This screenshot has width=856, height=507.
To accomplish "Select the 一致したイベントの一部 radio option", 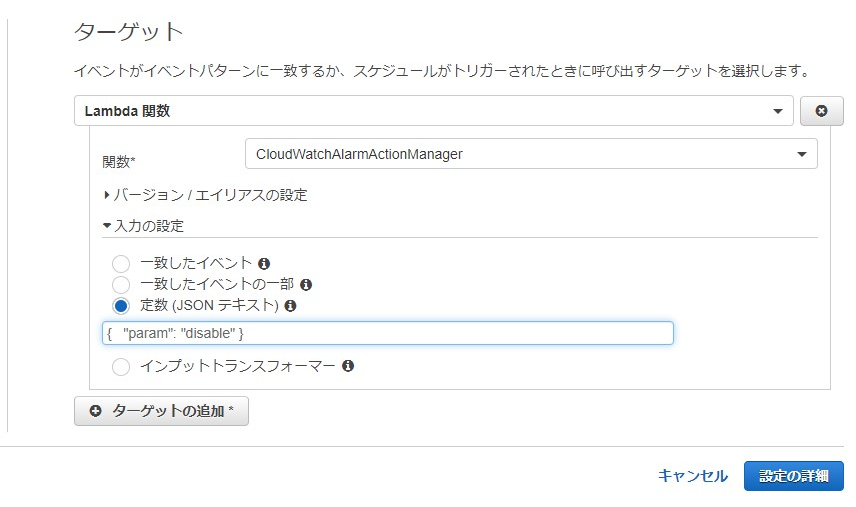I will pos(121,285).
